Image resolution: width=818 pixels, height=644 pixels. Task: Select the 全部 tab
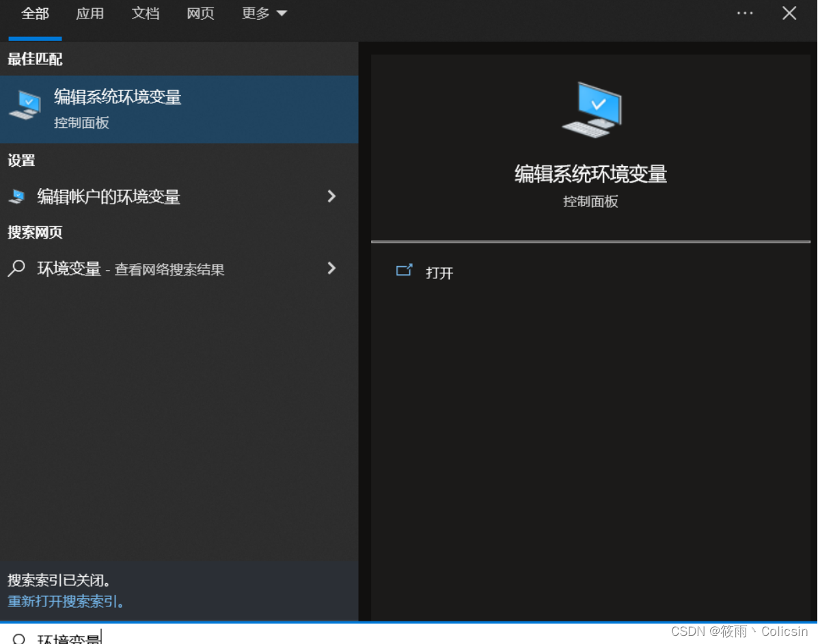pyautogui.click(x=35, y=13)
